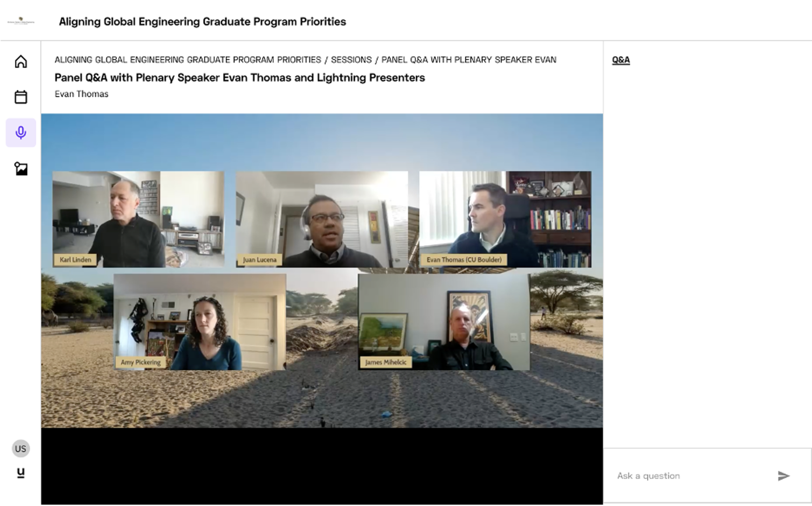Send the question with arrow icon

[783, 476]
